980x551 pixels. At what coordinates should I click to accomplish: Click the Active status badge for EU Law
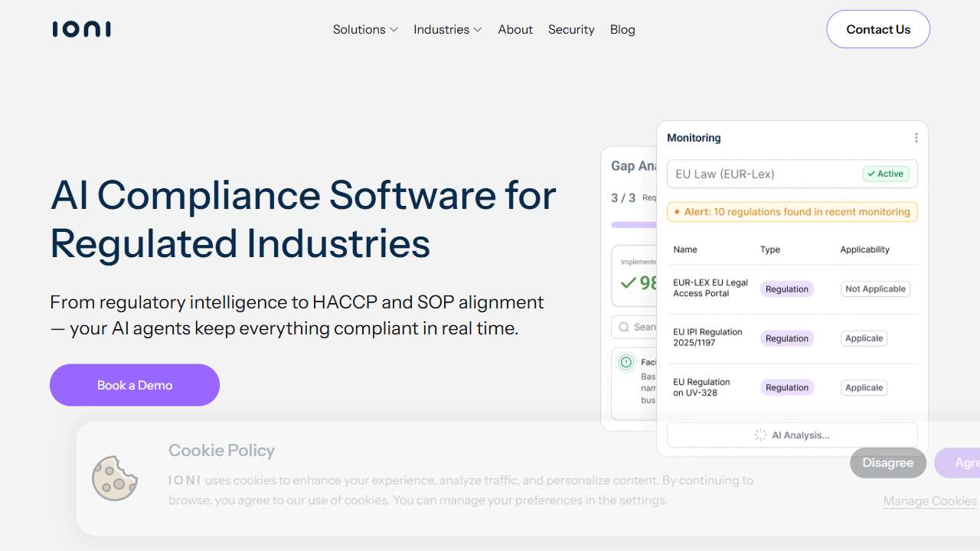point(886,174)
